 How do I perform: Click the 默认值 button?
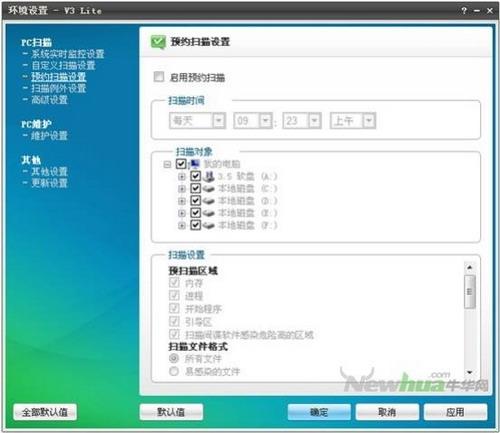[x=171, y=412]
